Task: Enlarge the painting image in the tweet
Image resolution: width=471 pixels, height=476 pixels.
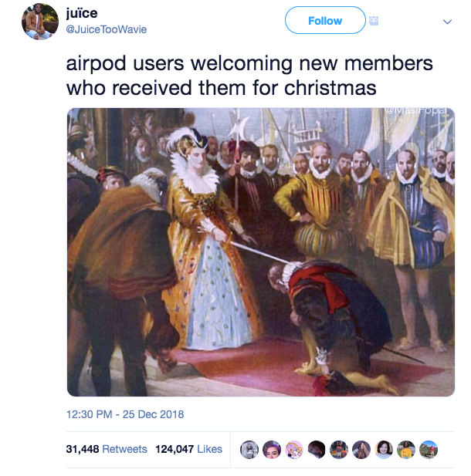Action: coord(261,252)
